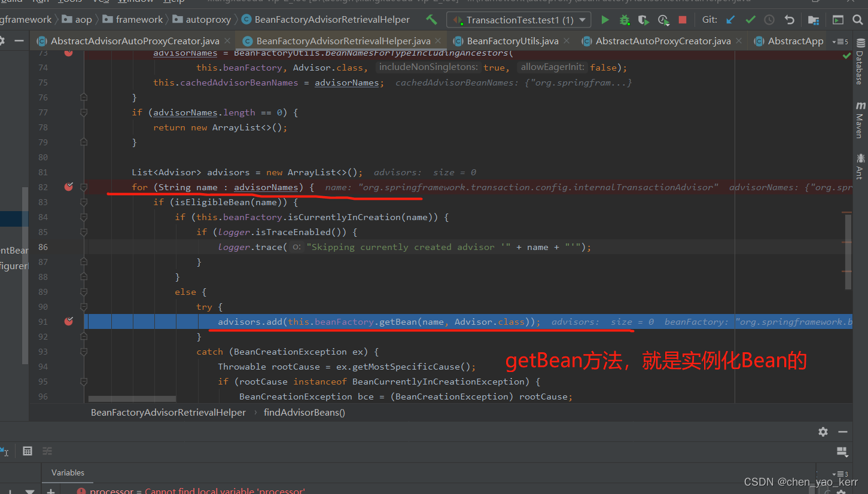Click framework folder in navigation bar
This screenshot has height=494, width=868.
133,20
